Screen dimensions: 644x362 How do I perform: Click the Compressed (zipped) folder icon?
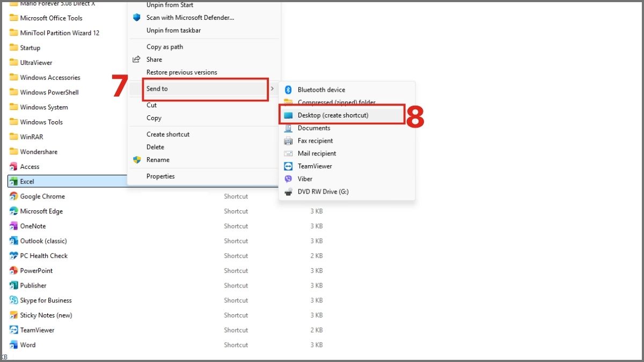click(x=288, y=102)
